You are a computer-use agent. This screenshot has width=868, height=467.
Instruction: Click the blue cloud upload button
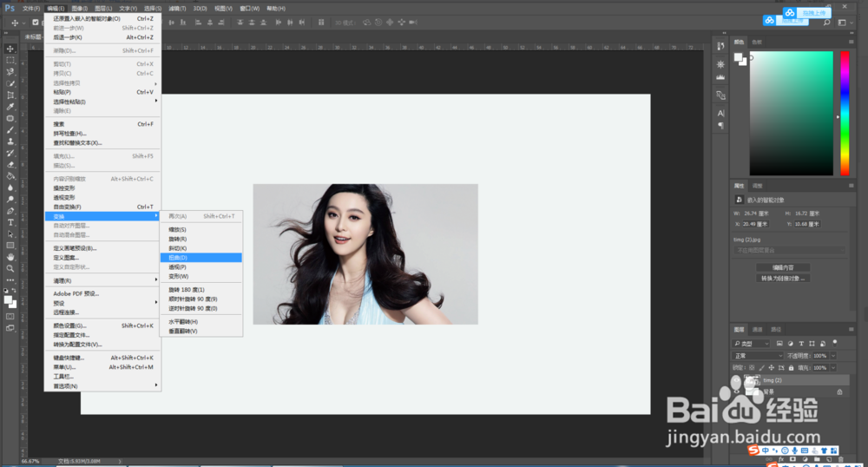(806, 13)
